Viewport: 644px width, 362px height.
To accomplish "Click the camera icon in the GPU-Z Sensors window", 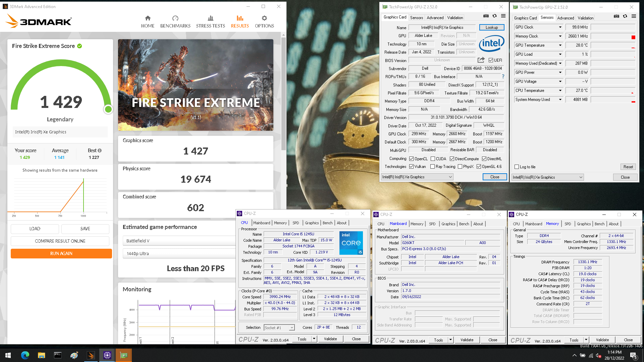I will coord(616,16).
